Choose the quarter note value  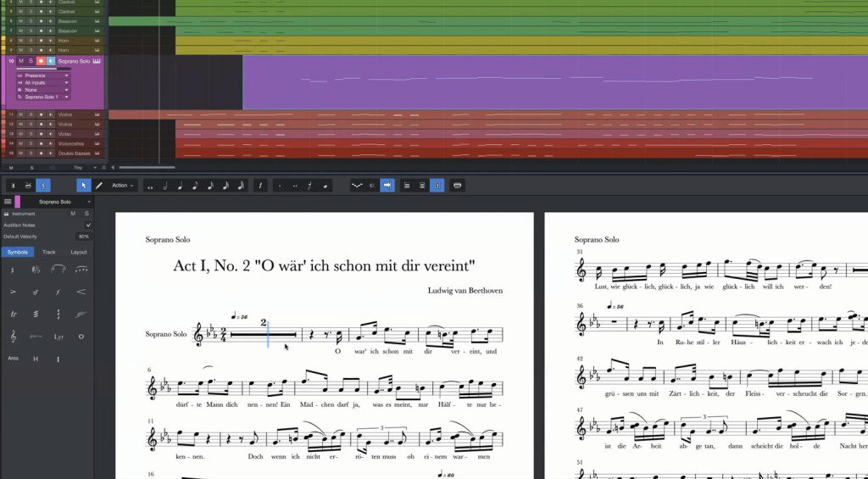pos(180,186)
